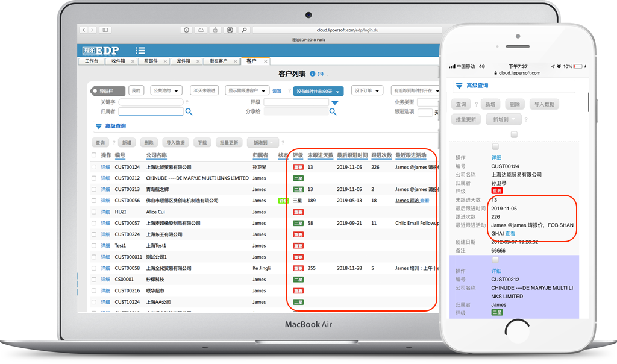Click into the 关键字 input field
617x364 pixels.
coord(151,102)
